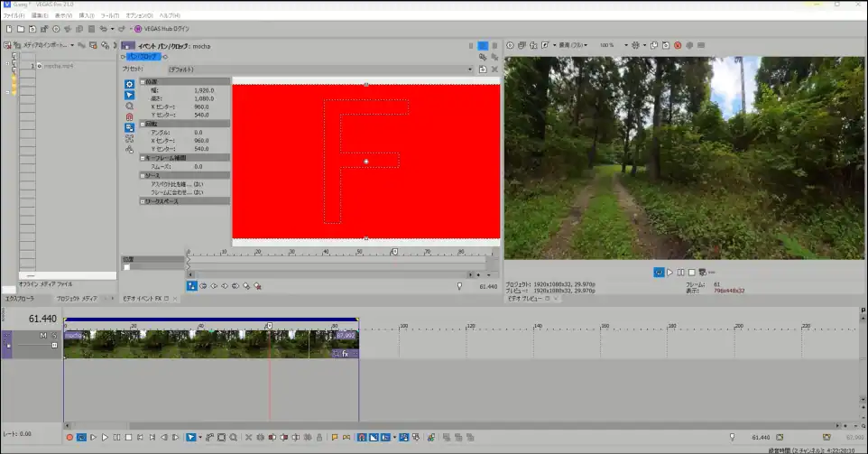Image resolution: width=868 pixels, height=454 pixels.
Task: Collapse the 位置 properties section
Action: click(143, 81)
